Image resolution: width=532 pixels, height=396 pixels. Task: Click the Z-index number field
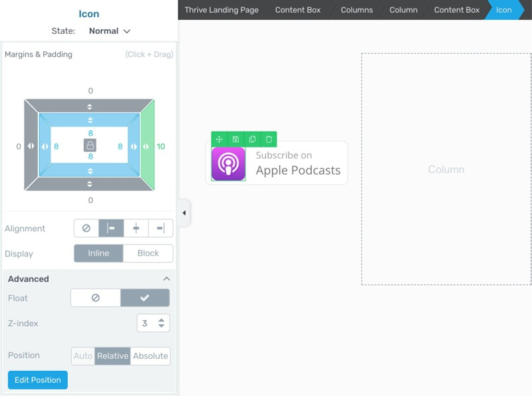click(x=146, y=324)
